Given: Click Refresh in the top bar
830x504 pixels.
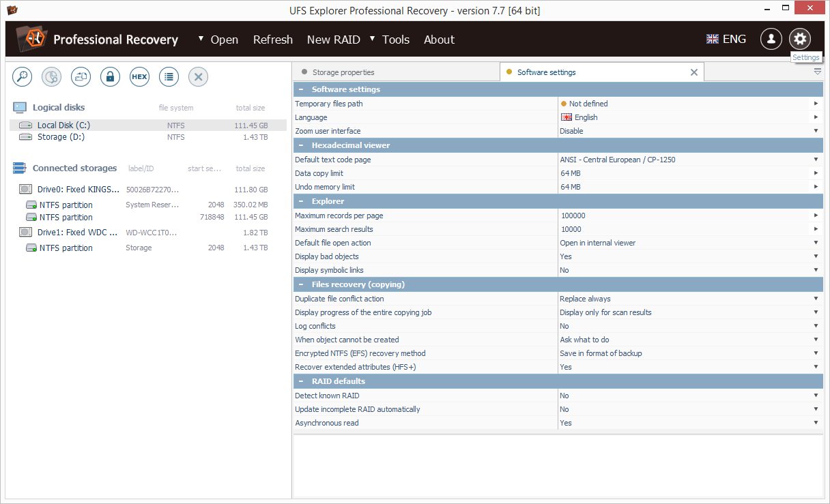Looking at the screenshot, I should pyautogui.click(x=273, y=40).
